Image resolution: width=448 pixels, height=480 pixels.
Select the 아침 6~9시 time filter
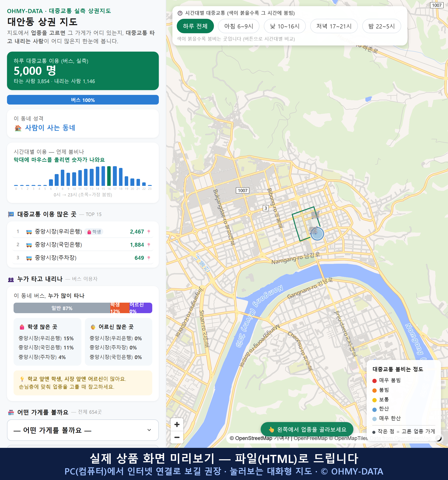(239, 26)
